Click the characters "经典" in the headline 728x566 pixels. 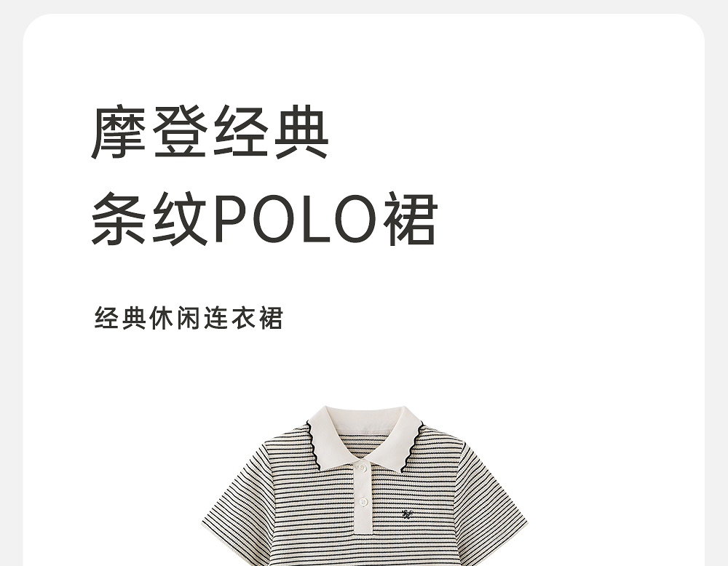click(271, 132)
